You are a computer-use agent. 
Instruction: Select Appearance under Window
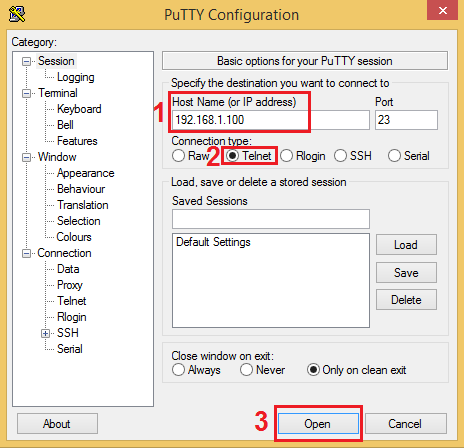86,173
